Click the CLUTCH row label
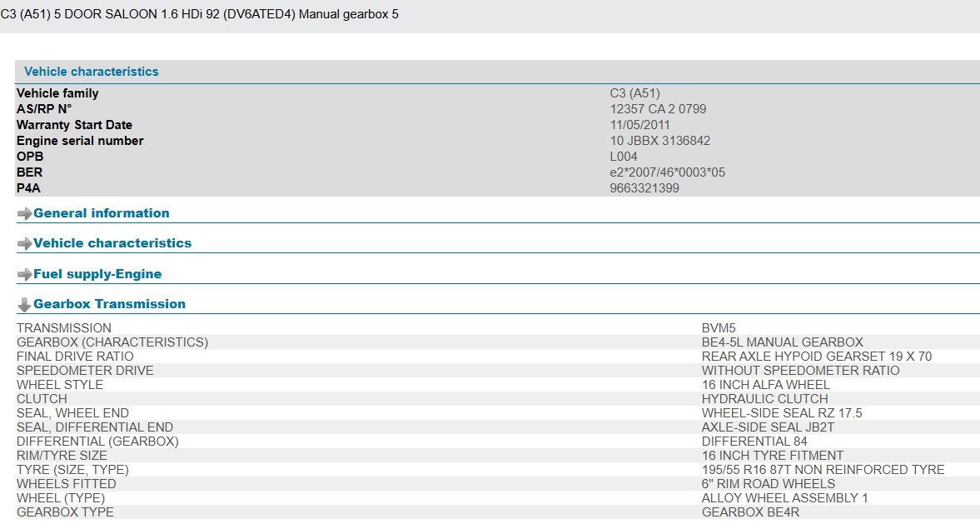 click(x=42, y=399)
